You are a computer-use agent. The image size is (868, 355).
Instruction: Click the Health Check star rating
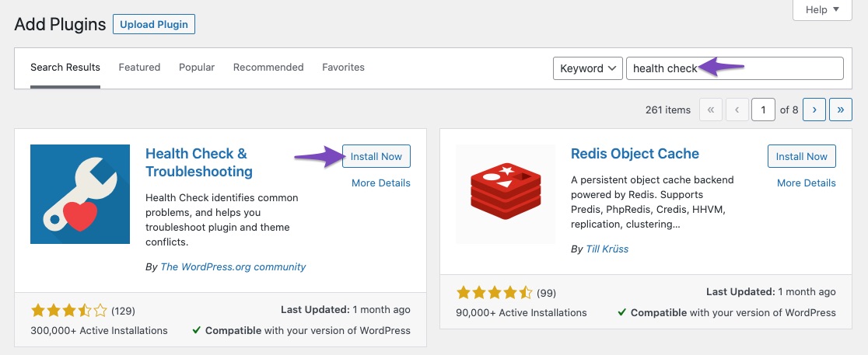point(68,311)
